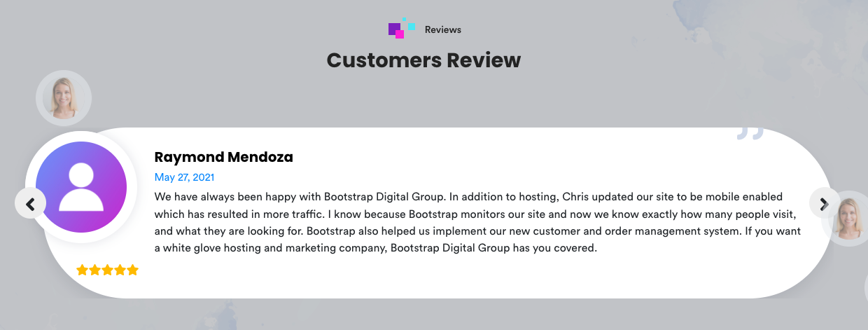This screenshot has height=330, width=868.
Task: Click the Reviews section logo icon
Action: click(402, 29)
